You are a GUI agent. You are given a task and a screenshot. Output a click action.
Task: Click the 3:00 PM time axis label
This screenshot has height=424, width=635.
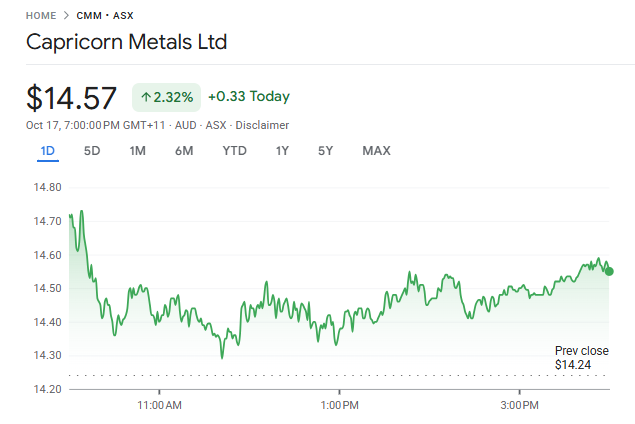click(x=519, y=405)
